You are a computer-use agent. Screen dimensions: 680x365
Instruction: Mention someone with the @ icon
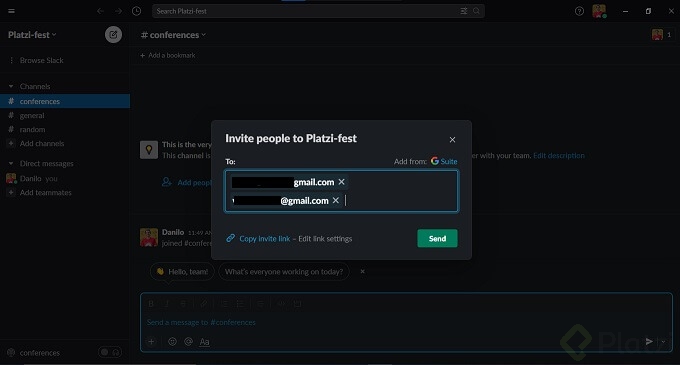[x=188, y=342]
